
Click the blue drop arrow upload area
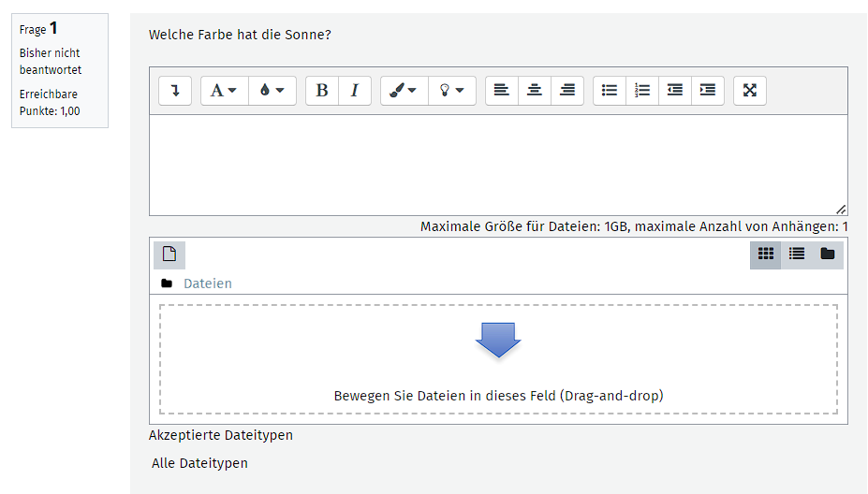tap(498, 340)
